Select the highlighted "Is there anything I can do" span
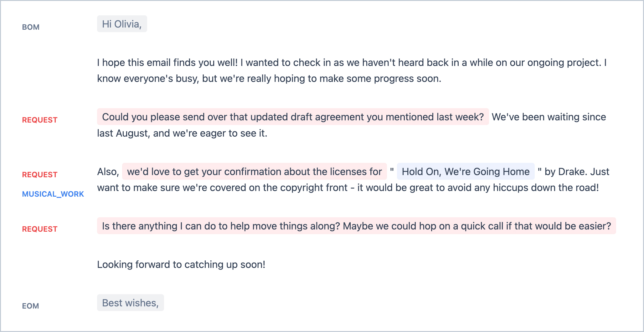The image size is (644, 332). pyautogui.click(x=356, y=226)
